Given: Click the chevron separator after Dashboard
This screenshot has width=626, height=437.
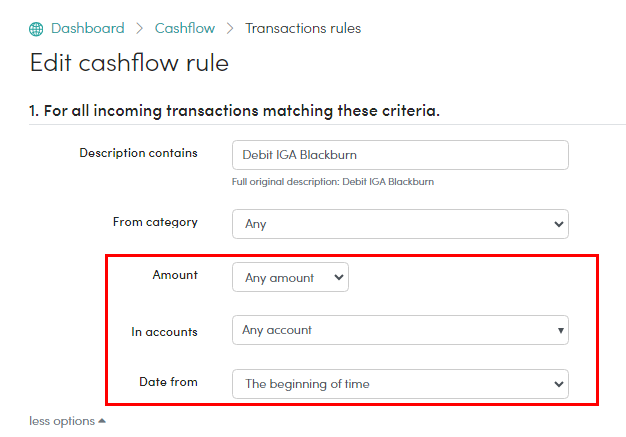Looking at the screenshot, I should tap(139, 29).
